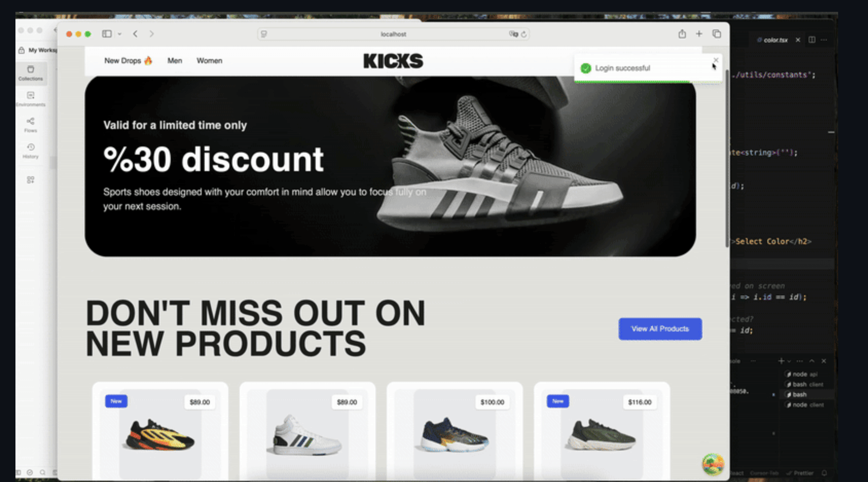
Task: Expand the sidebar dropdown chevron in Safari
Action: pos(119,34)
